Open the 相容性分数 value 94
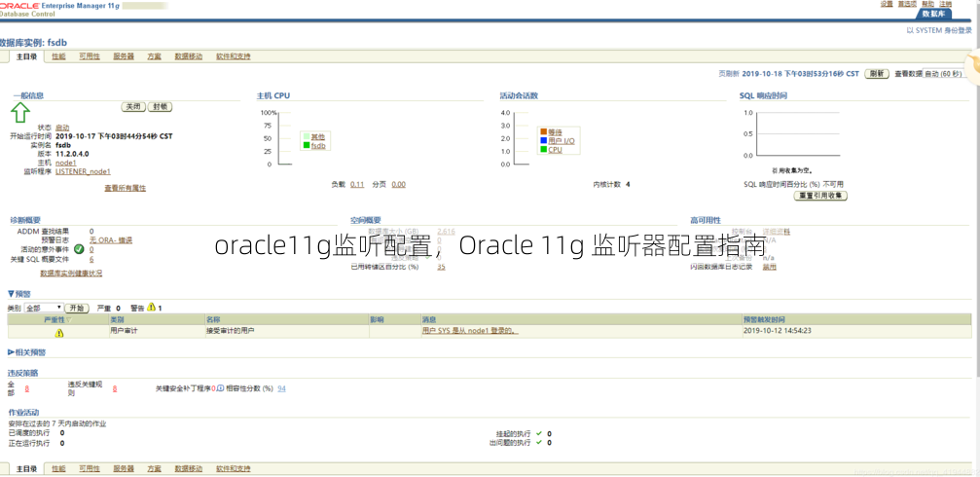Viewport: 980px width, 477px height. click(282, 388)
